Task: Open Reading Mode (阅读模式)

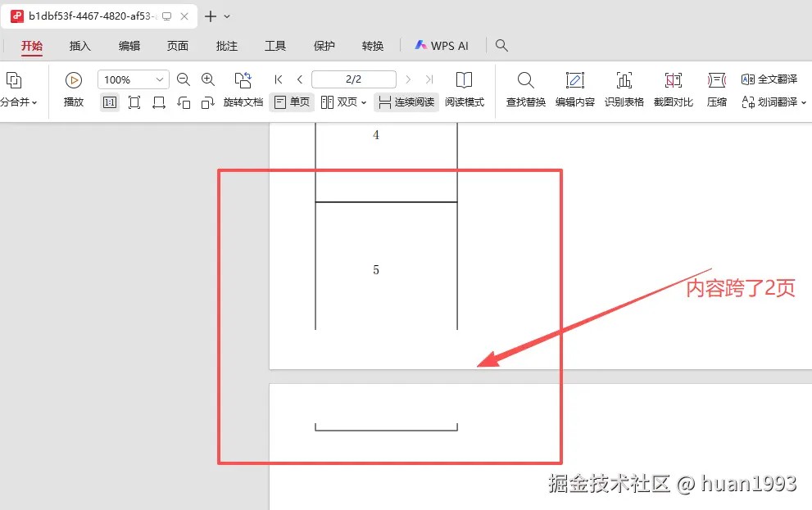Action: (x=464, y=90)
